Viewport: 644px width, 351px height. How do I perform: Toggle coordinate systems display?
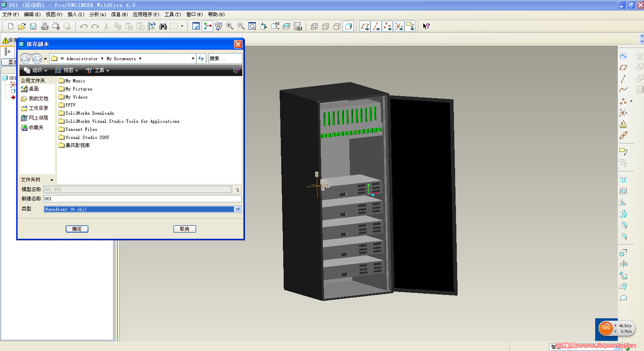[399, 26]
